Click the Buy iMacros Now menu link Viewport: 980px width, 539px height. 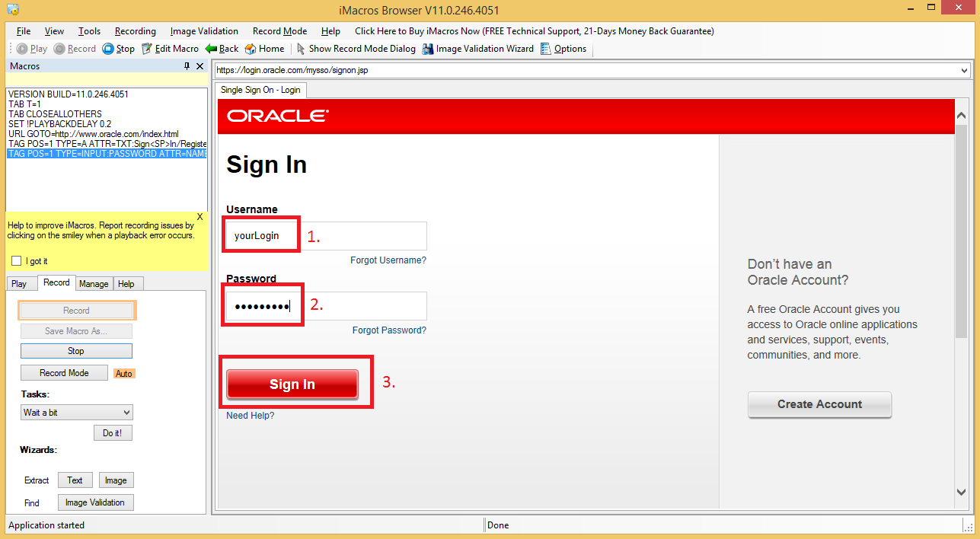pos(535,31)
